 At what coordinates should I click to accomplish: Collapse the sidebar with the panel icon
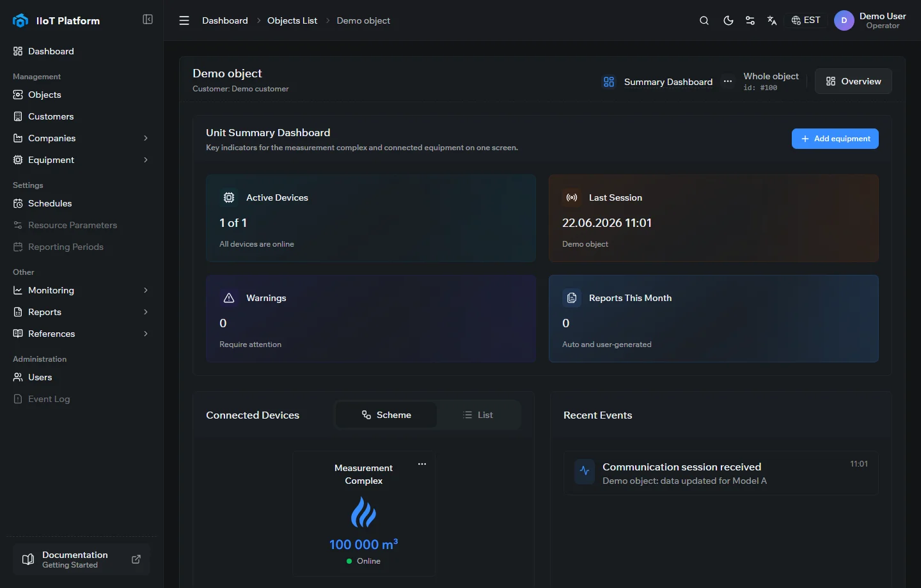tap(148, 19)
